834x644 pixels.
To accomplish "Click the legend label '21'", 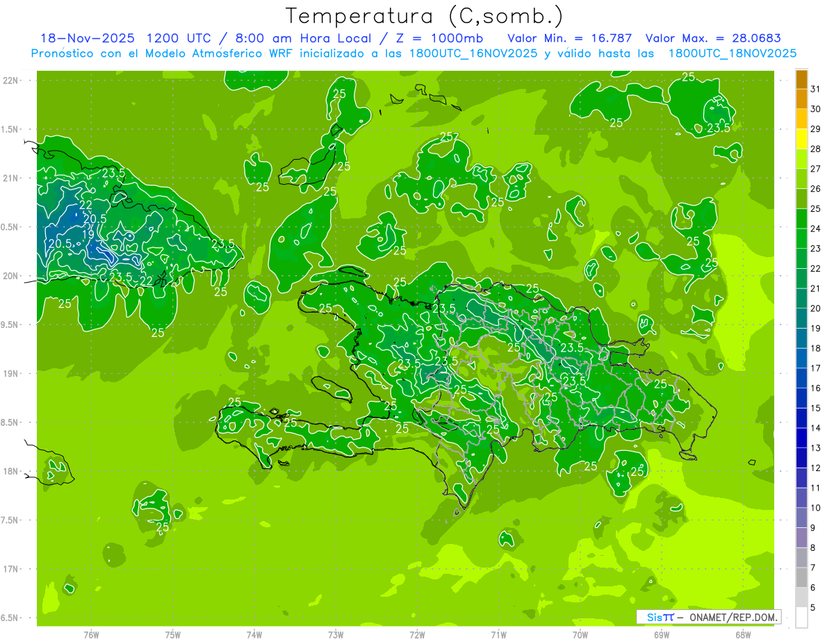I will (816, 288).
